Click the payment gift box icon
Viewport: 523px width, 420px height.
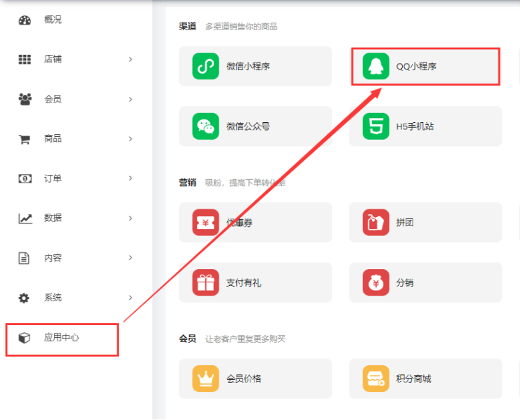tap(206, 282)
